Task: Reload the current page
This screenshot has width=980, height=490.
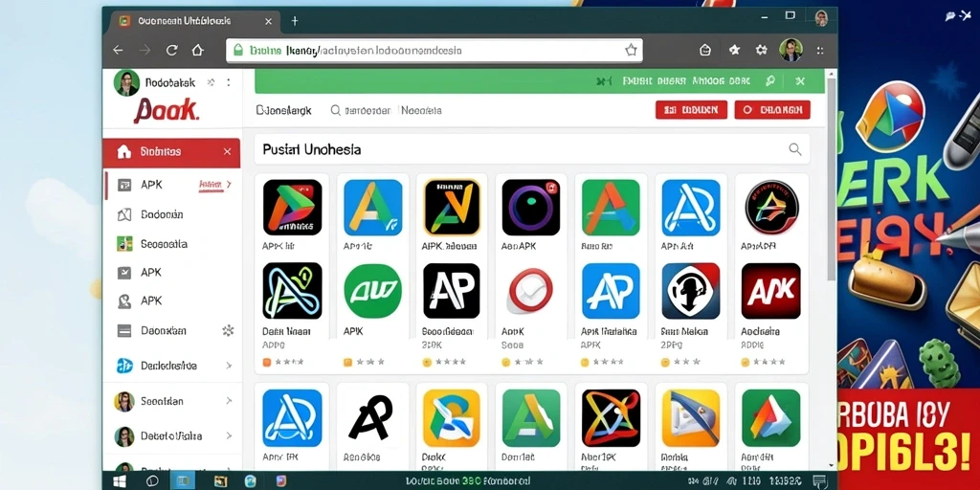Action: pyautogui.click(x=172, y=50)
